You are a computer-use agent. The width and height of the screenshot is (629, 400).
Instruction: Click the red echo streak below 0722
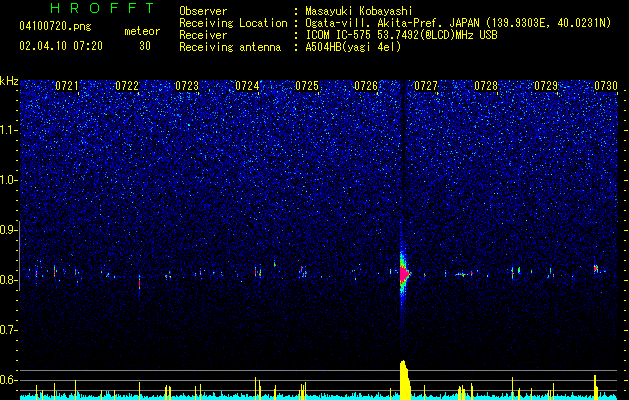pos(140,283)
